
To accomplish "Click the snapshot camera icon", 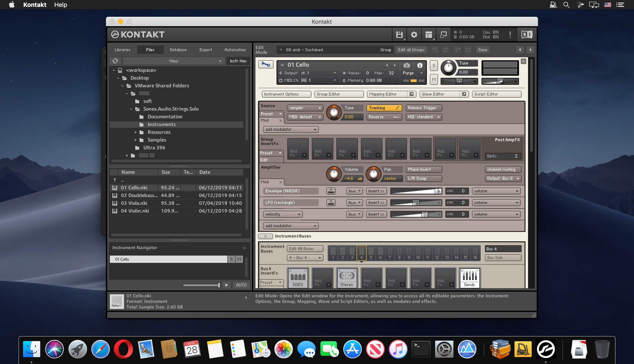I will 407,65.
